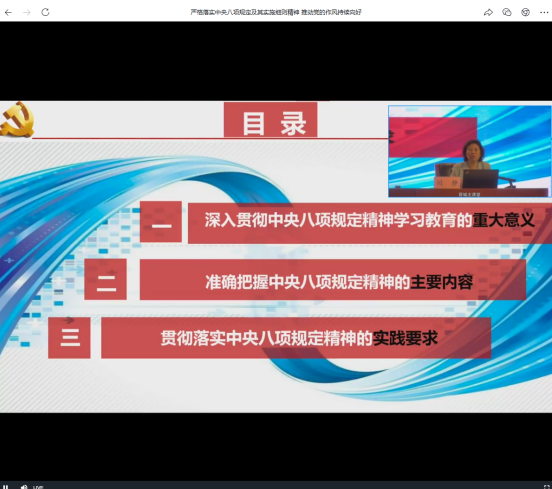
Task: Open page in default browser via the round icon
Action: coord(526,12)
